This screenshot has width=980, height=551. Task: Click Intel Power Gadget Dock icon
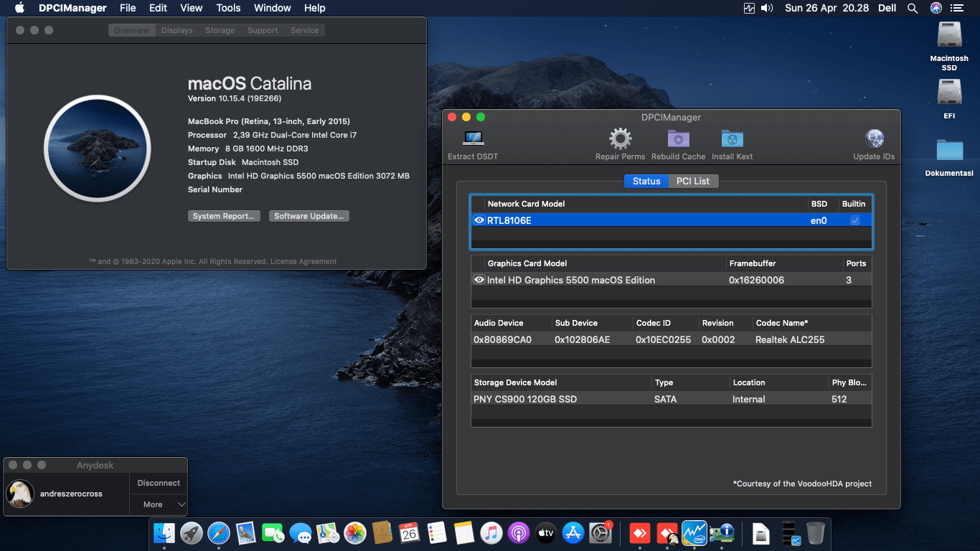tap(694, 533)
